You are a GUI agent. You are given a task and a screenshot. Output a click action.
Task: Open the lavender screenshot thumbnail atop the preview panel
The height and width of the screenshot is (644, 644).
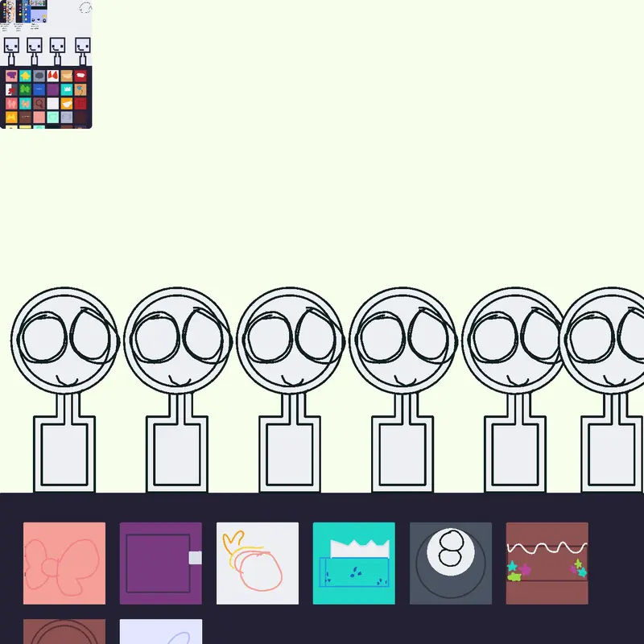(39, 11)
